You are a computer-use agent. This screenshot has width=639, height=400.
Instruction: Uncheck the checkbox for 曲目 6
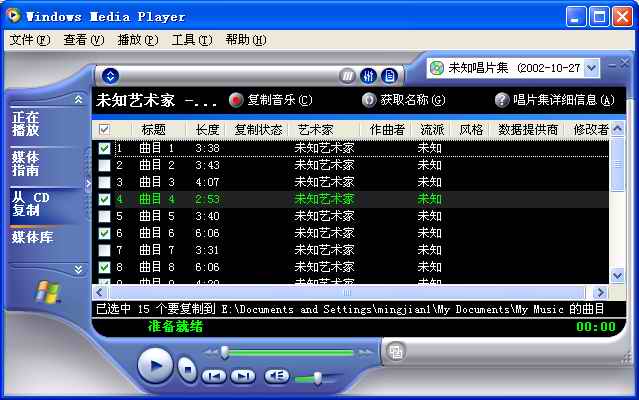pyautogui.click(x=104, y=233)
